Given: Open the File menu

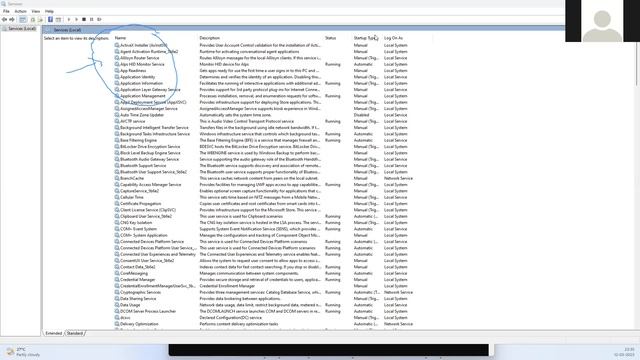Looking at the screenshot, I should click(x=6, y=11).
